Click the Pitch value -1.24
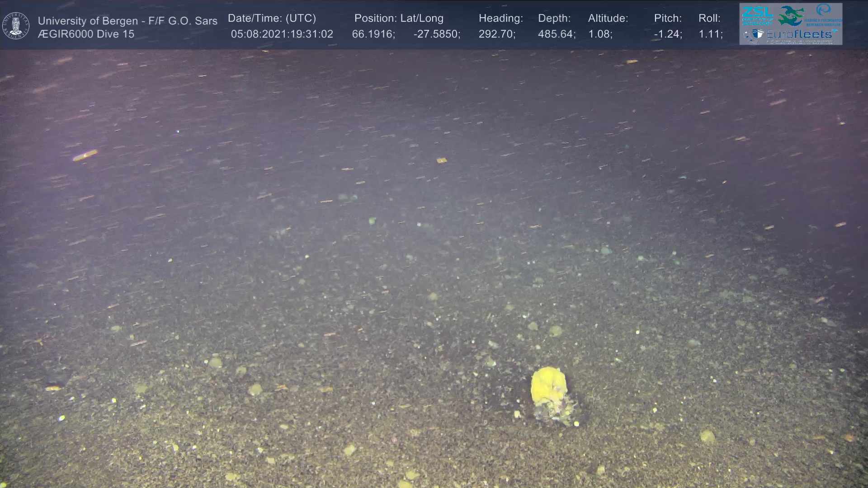 pos(668,34)
